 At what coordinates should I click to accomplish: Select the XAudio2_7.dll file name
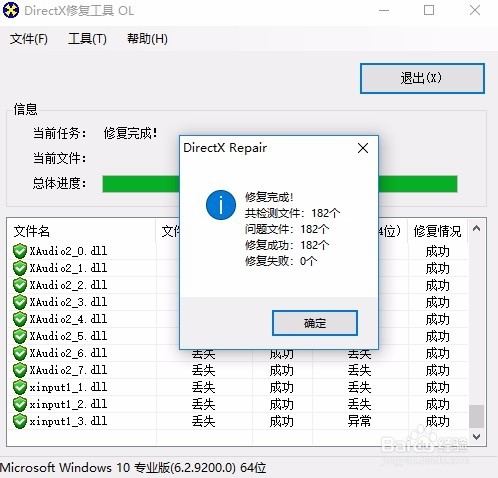(x=68, y=370)
